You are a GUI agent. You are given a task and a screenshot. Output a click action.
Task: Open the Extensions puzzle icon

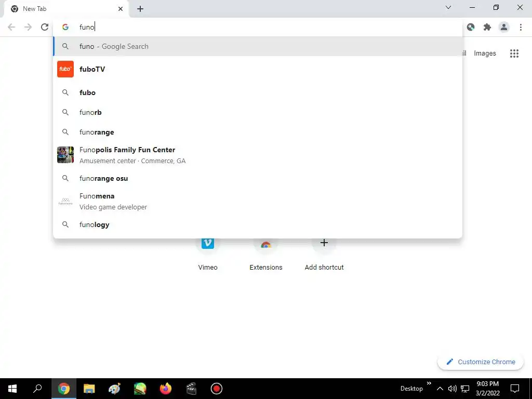pos(487,27)
